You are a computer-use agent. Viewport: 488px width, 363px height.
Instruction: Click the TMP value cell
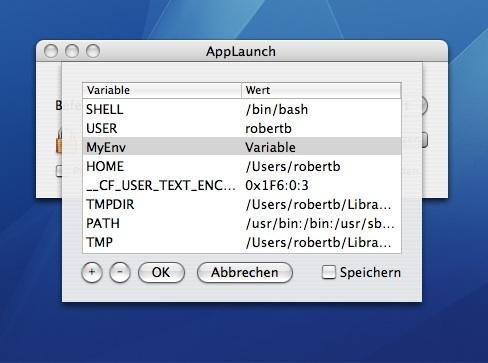tap(318, 242)
